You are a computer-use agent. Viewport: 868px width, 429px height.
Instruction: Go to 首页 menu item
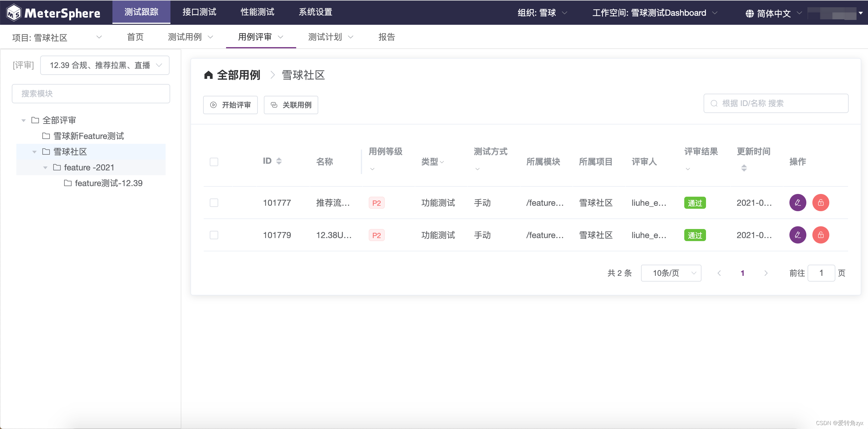click(135, 37)
